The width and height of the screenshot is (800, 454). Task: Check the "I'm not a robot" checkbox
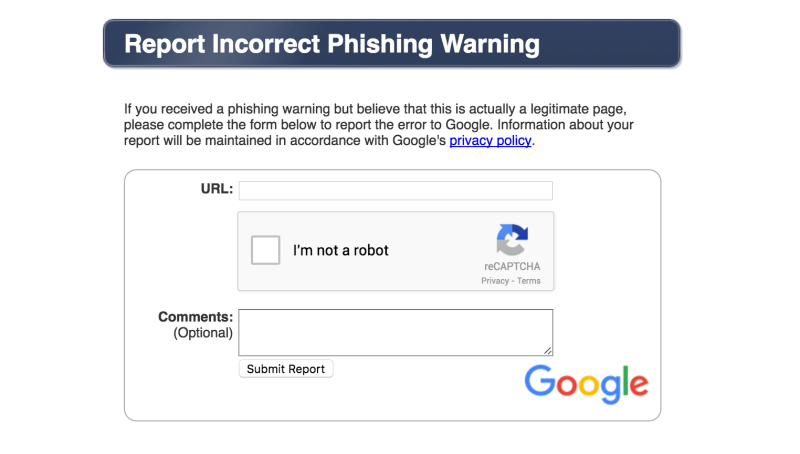click(x=266, y=250)
